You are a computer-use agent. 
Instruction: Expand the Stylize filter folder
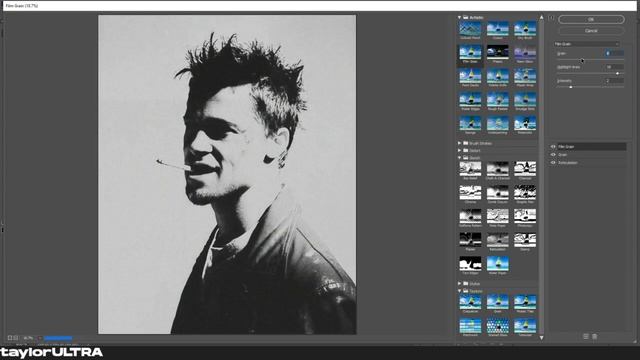(459, 283)
